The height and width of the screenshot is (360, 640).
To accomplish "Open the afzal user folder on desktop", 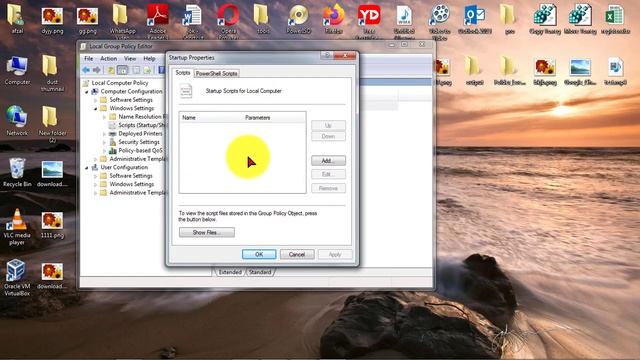I will coord(17,19).
